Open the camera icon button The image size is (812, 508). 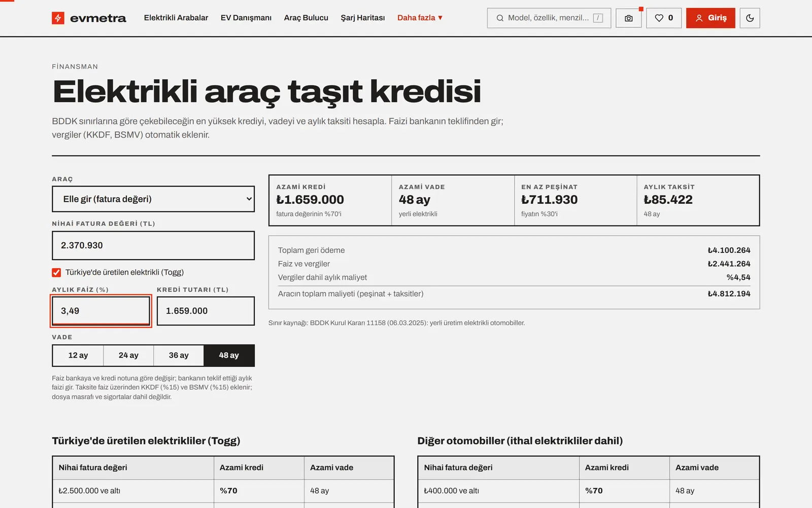(x=628, y=18)
